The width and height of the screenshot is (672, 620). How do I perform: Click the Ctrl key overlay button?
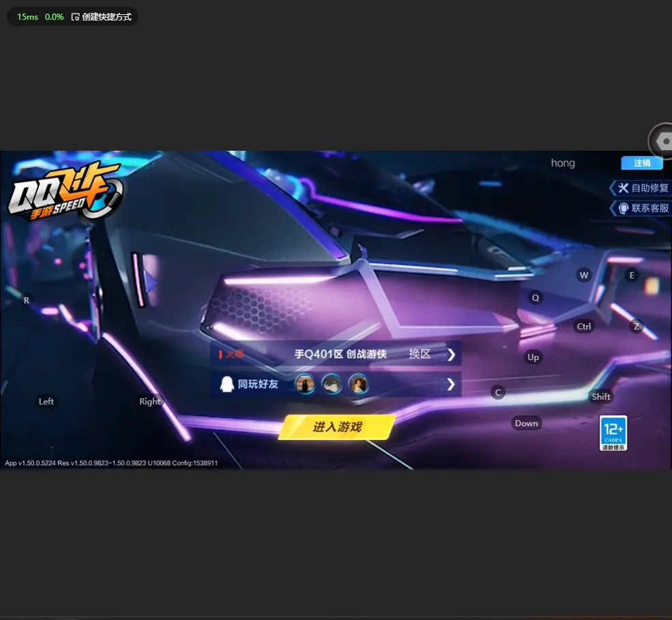pyautogui.click(x=584, y=327)
